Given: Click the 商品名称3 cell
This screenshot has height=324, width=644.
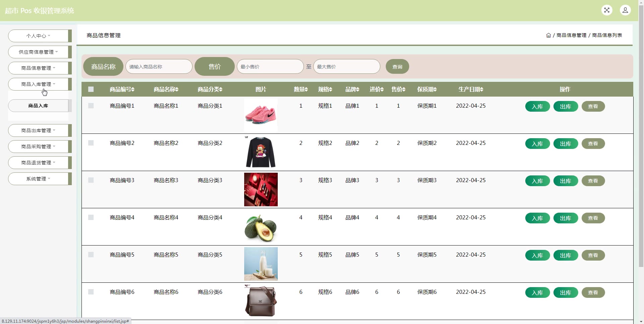Looking at the screenshot, I should point(166,180).
